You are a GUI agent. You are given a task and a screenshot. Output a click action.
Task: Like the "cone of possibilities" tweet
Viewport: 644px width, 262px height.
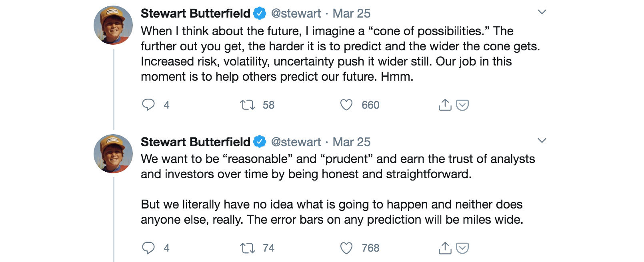coord(346,105)
